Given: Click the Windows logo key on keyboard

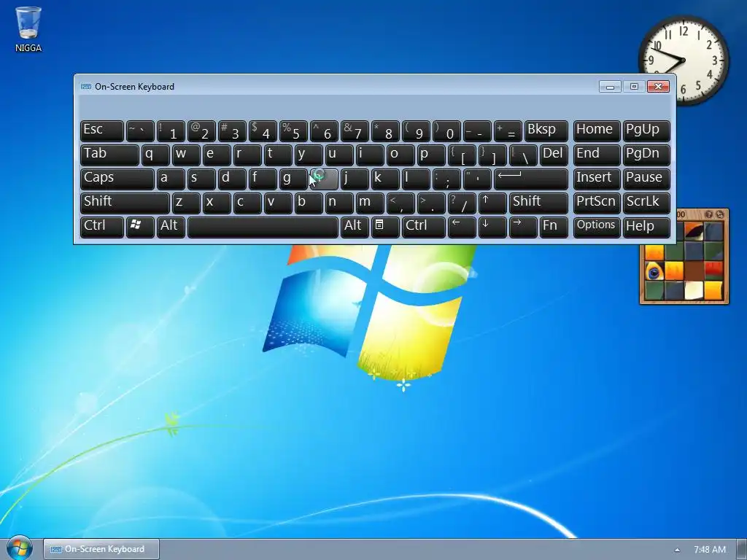Looking at the screenshot, I should (140, 227).
